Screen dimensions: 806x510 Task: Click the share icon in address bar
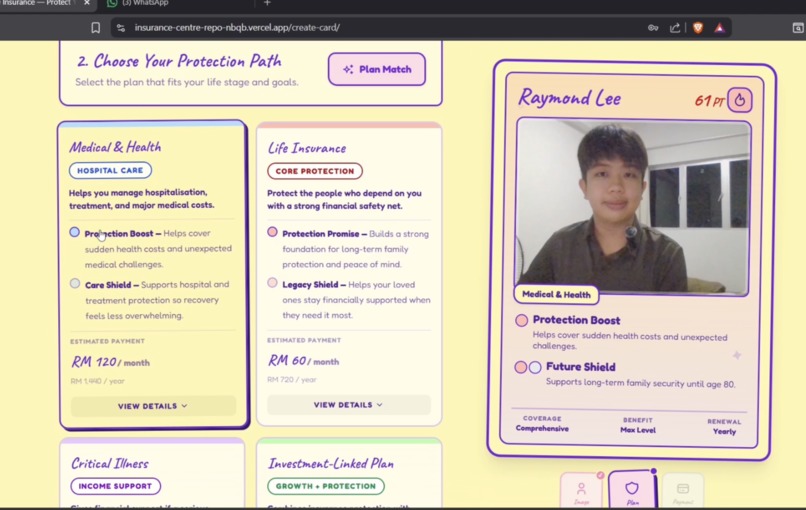pos(675,28)
